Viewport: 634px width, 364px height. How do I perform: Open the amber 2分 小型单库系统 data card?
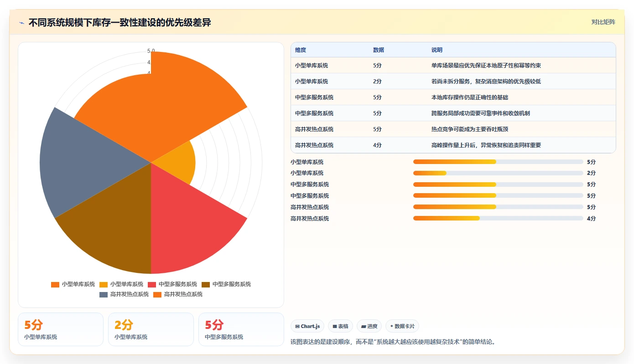(151, 329)
